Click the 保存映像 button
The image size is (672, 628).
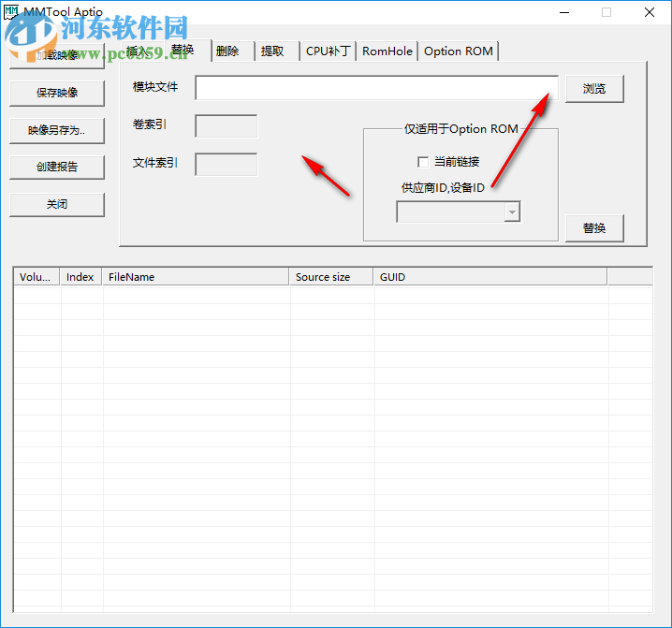[57, 93]
